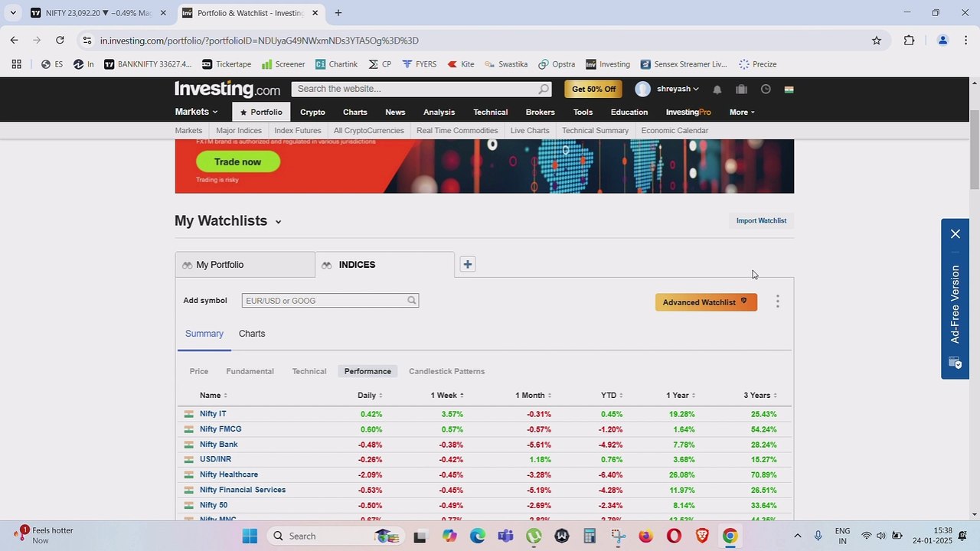Open the Precize bookmark
980x551 pixels.
757,64
